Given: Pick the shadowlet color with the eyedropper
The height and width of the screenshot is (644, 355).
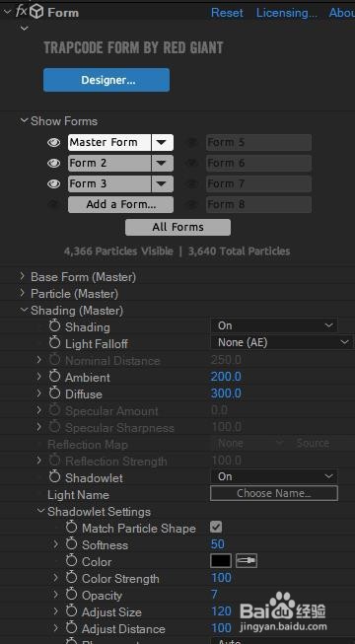Looking at the screenshot, I should (247, 561).
